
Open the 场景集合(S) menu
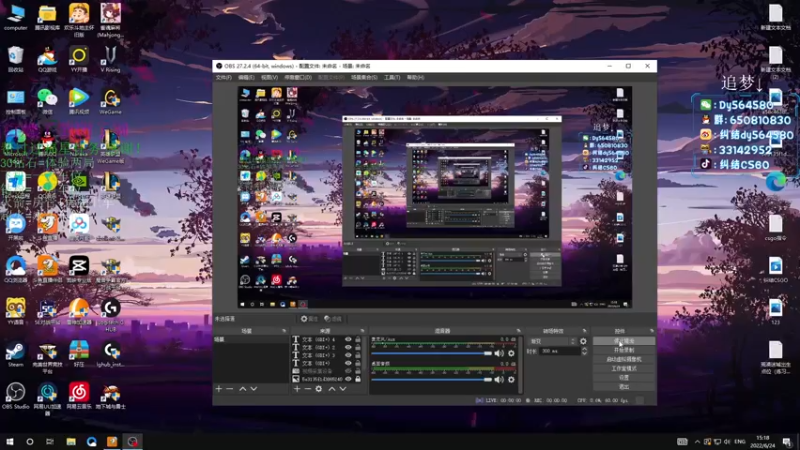click(x=364, y=78)
